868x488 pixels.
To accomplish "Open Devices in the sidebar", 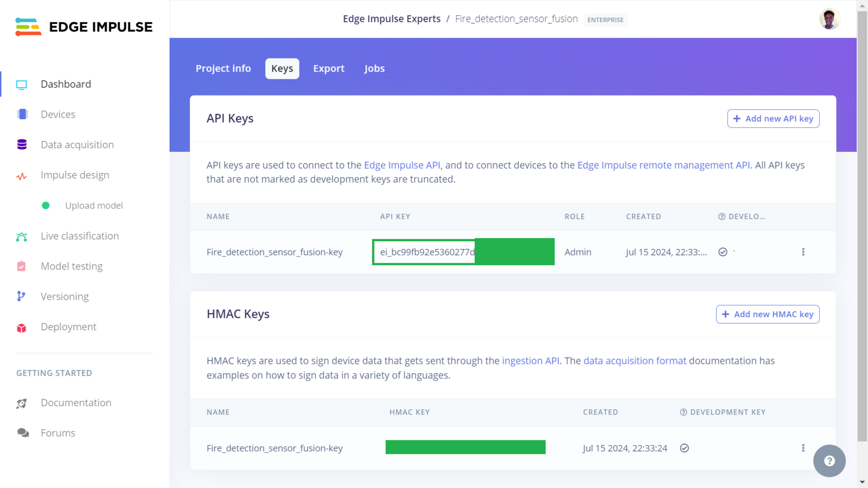I will click(x=58, y=114).
